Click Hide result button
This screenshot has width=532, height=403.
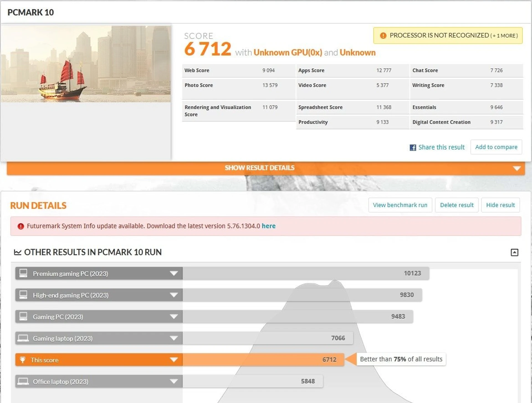[500, 205]
